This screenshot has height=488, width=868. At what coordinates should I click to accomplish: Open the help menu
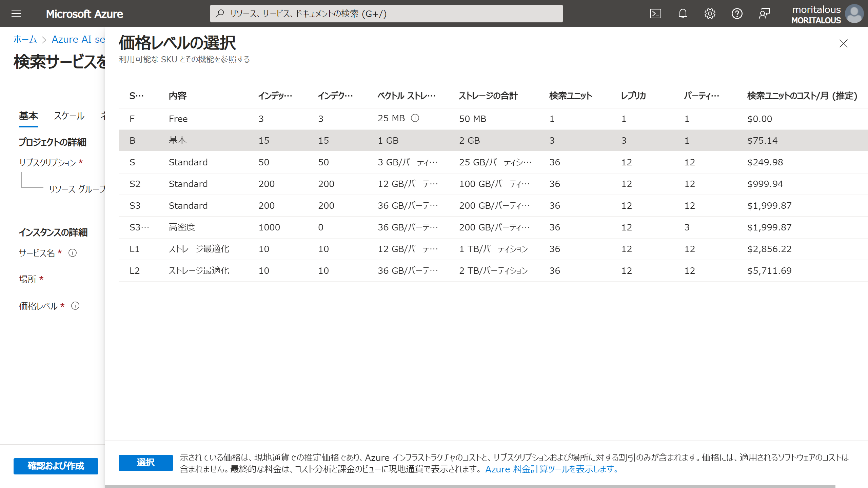pyautogui.click(x=737, y=14)
